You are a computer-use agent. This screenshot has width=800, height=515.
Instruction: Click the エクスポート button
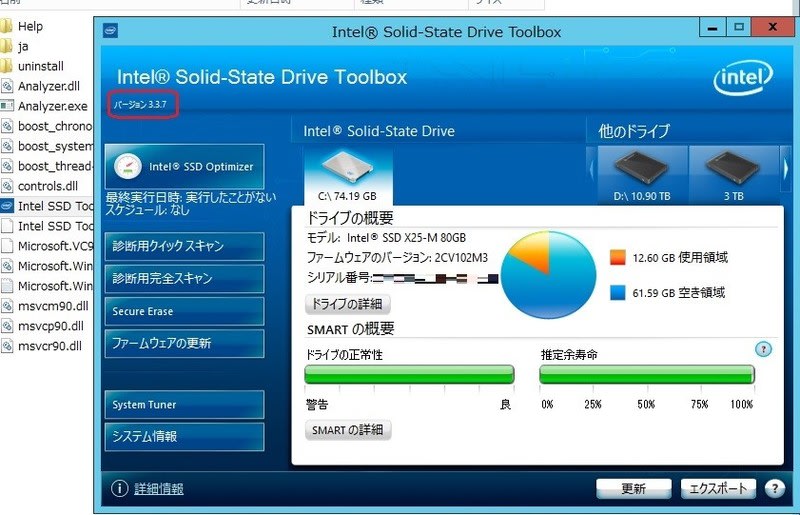718,489
